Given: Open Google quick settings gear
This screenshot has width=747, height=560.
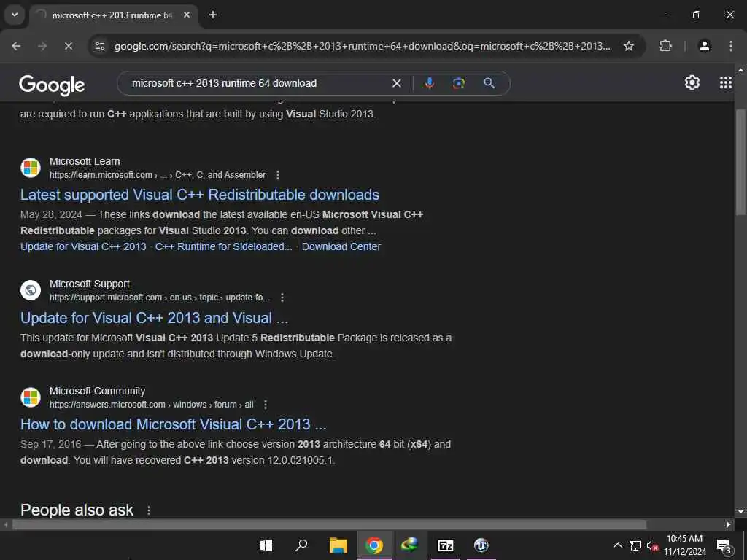Looking at the screenshot, I should (x=692, y=83).
